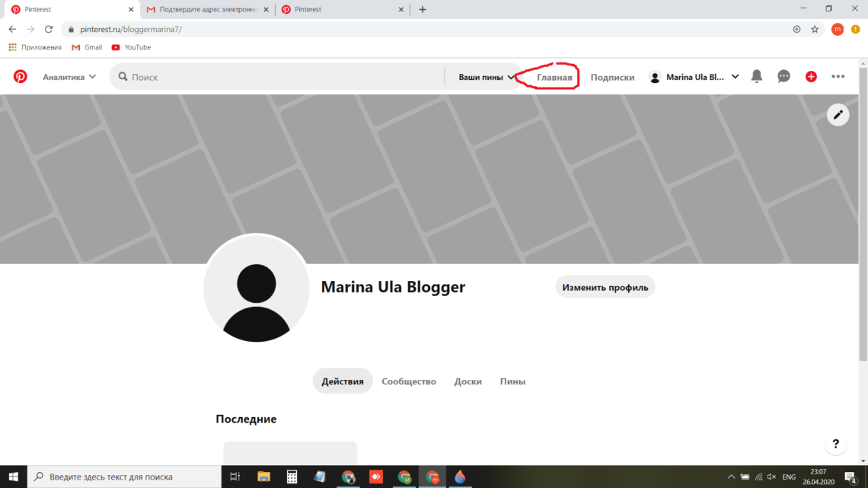868x488 pixels.
Task: Click the browser forward arrow
Action: pos(30,30)
